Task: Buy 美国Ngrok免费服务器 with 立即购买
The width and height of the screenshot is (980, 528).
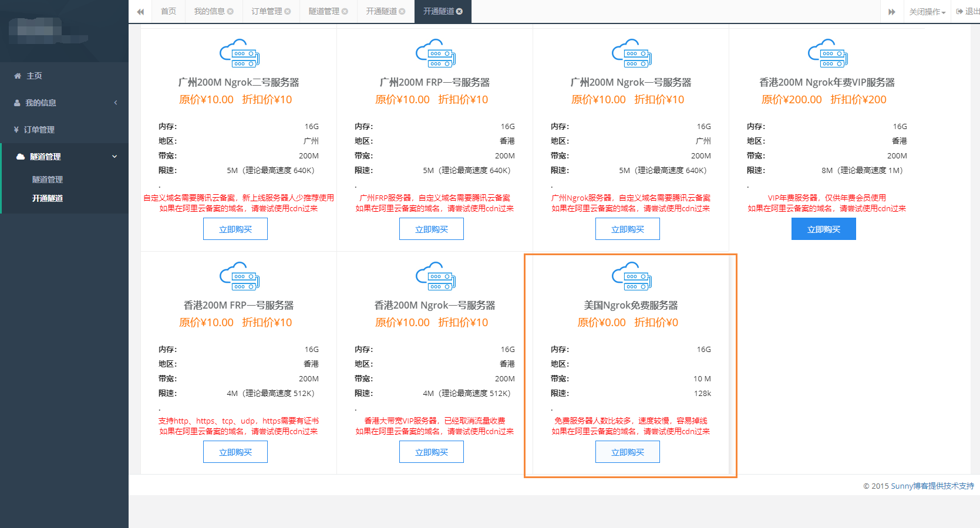Action: pyautogui.click(x=628, y=452)
